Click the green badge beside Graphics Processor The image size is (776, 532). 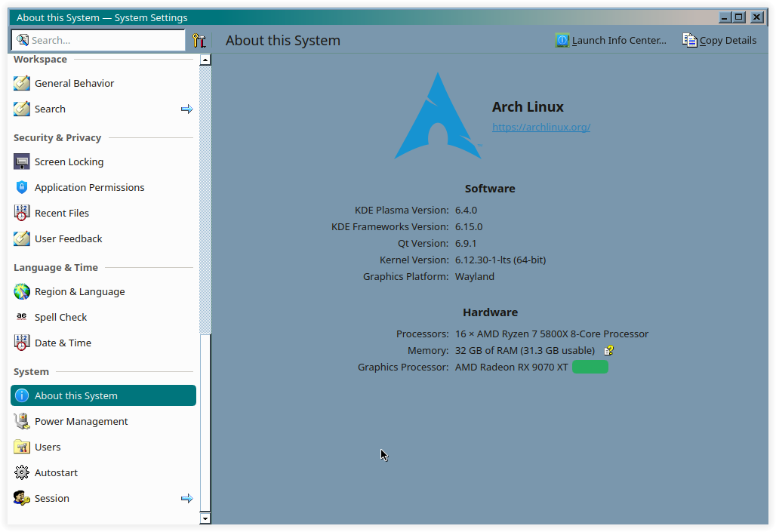pyautogui.click(x=590, y=367)
